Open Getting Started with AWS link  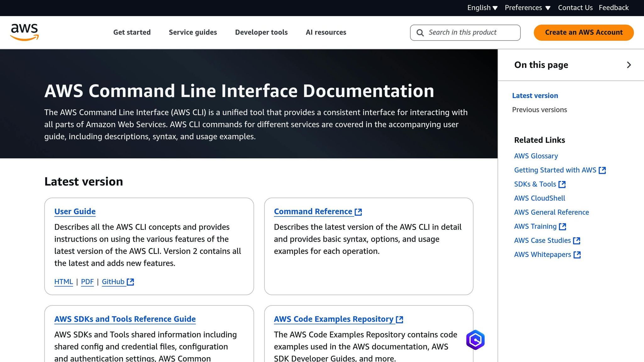(555, 170)
